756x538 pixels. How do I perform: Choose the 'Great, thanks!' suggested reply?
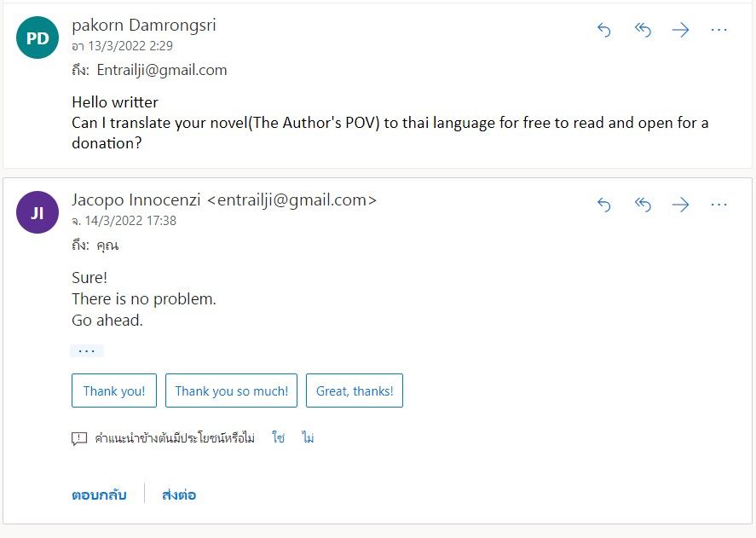tap(355, 390)
